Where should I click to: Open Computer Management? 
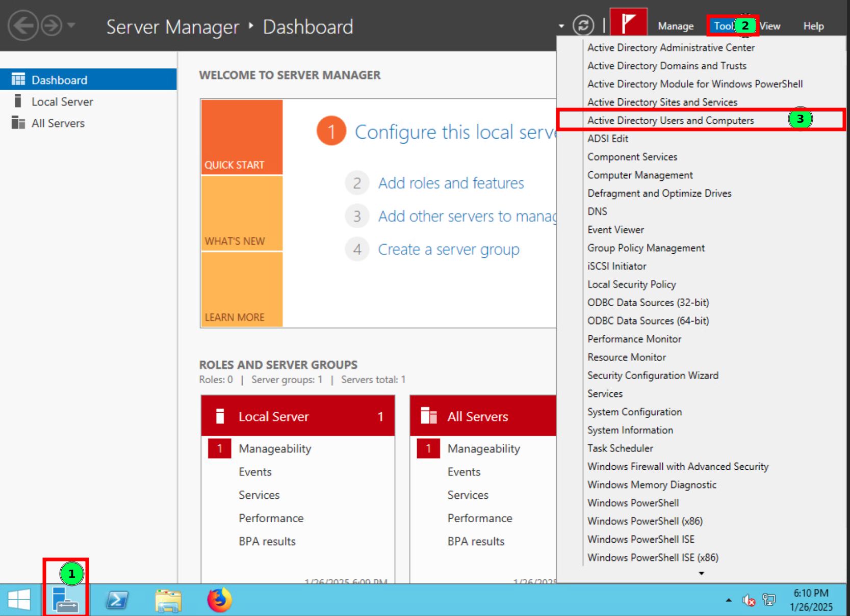[702, 175]
